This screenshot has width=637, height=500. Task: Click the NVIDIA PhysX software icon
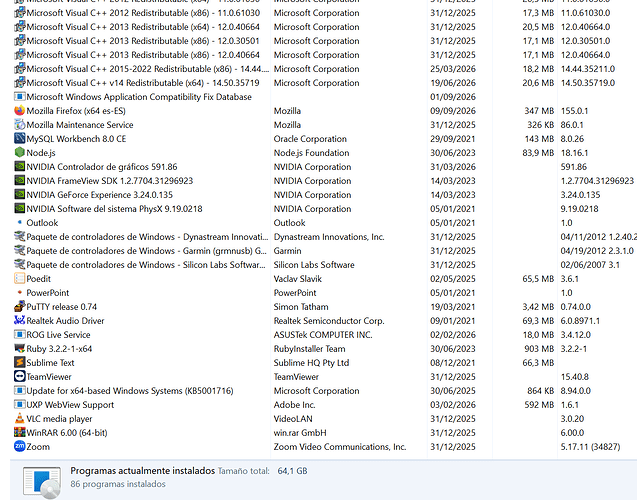click(20, 209)
